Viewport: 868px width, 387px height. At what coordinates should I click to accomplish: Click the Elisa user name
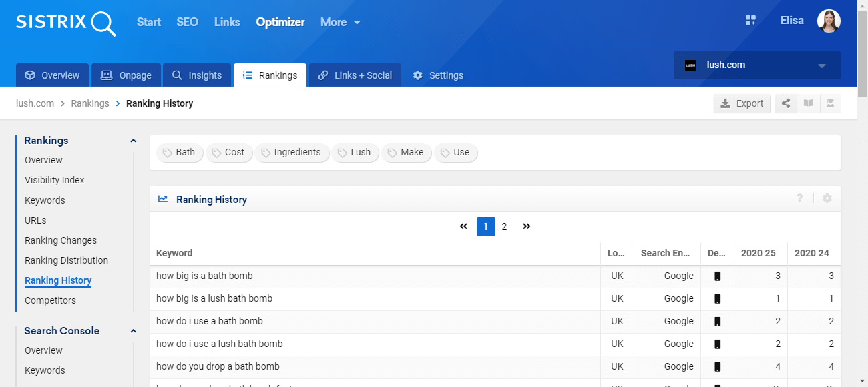coord(792,21)
